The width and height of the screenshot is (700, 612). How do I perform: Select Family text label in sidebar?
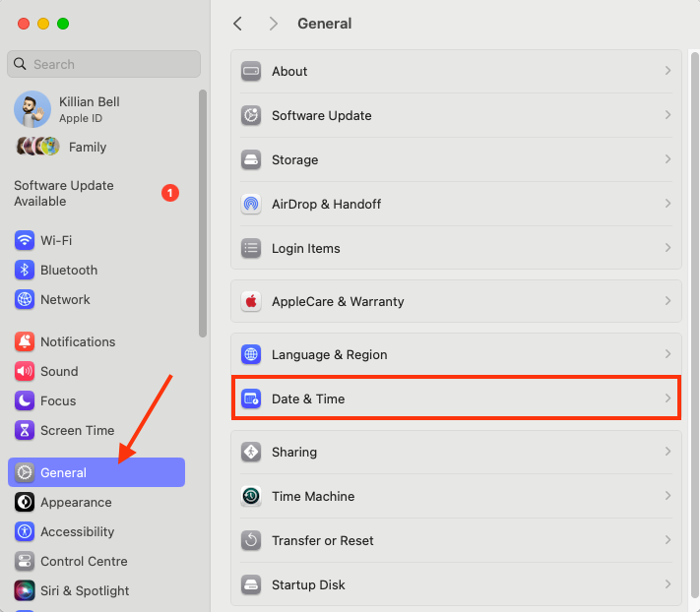pyautogui.click(x=88, y=147)
